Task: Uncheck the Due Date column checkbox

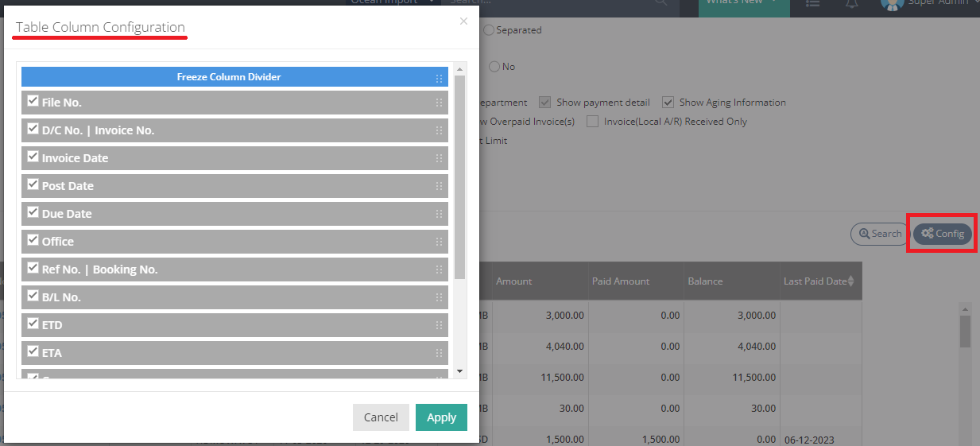Action: click(33, 212)
